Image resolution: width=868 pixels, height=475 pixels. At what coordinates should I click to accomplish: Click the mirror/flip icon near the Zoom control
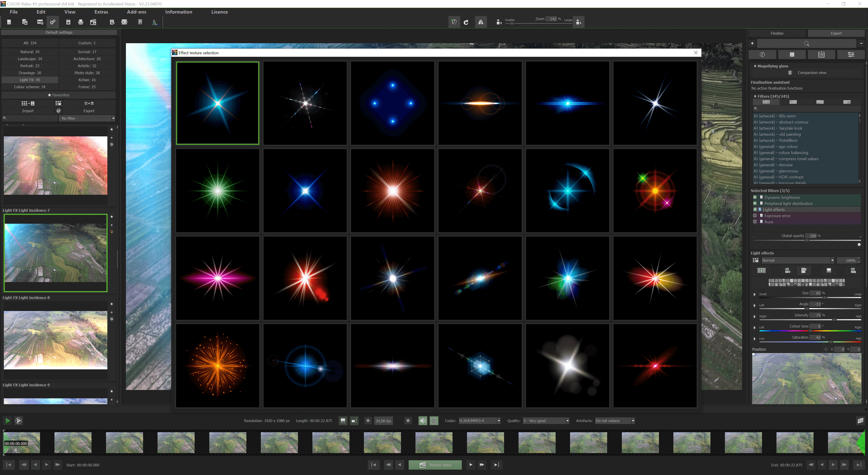[x=481, y=22]
